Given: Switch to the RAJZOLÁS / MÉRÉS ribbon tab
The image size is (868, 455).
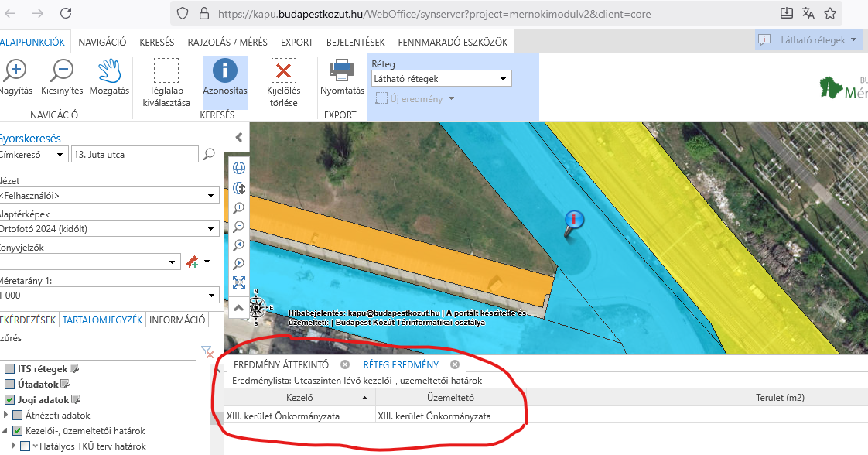Looking at the screenshot, I should [x=227, y=43].
